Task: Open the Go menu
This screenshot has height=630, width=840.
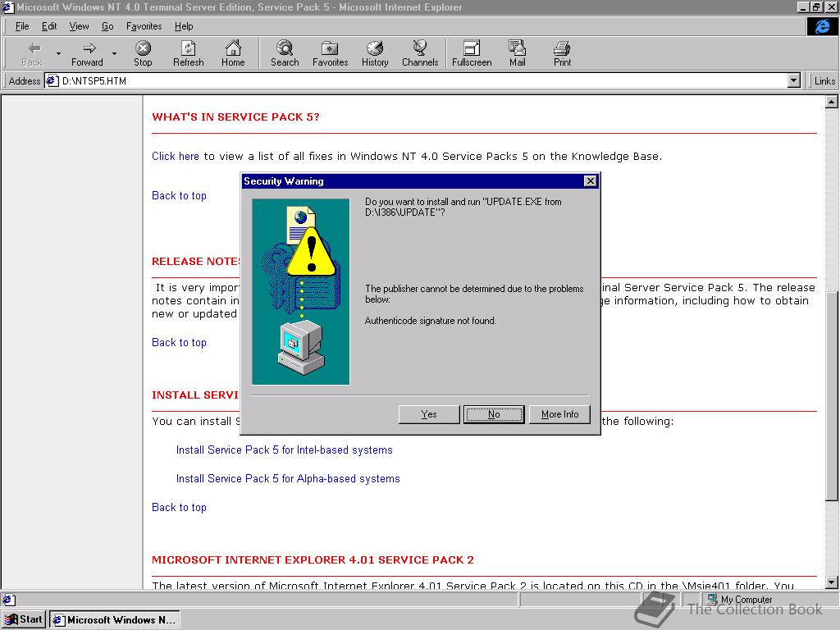Action: point(107,26)
